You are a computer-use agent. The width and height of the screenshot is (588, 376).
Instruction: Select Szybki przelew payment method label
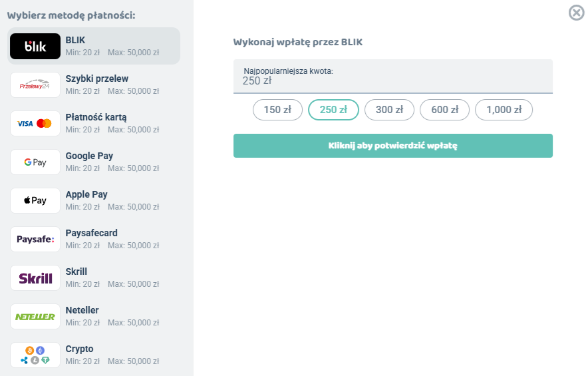[x=97, y=79]
